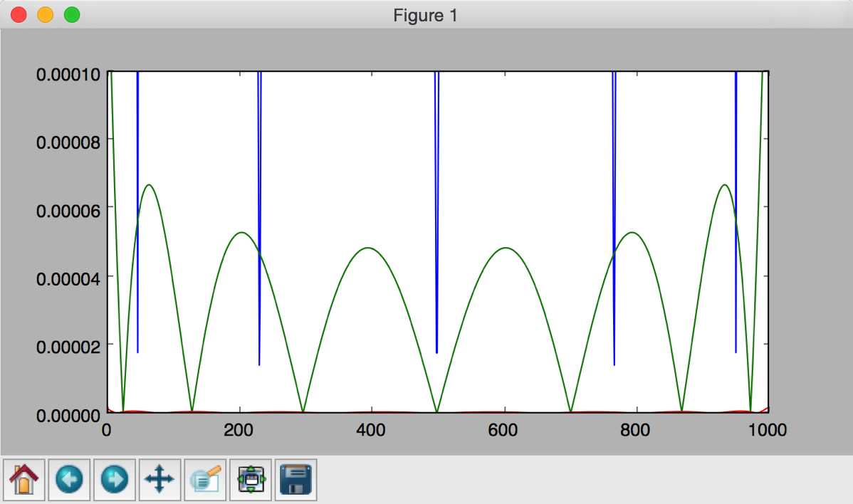Screen dimensions: 853x504
Task: Click the 0.00000 y-axis label
Action: click(x=68, y=416)
